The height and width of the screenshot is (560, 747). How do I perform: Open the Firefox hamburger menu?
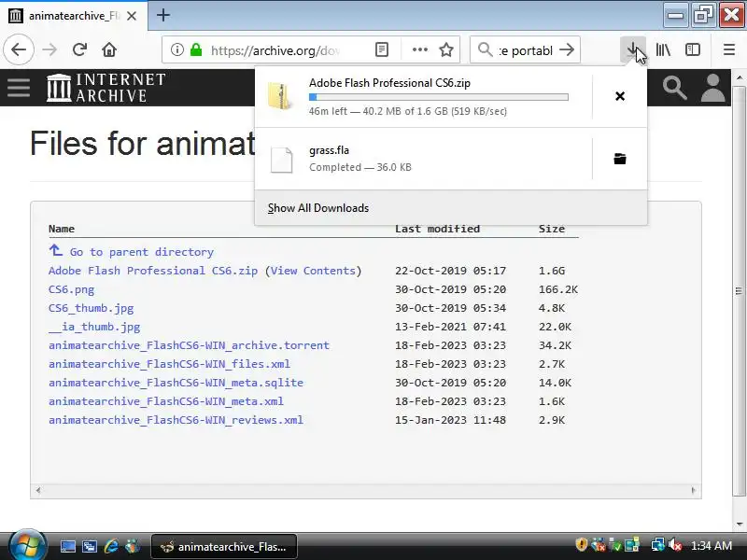(729, 49)
